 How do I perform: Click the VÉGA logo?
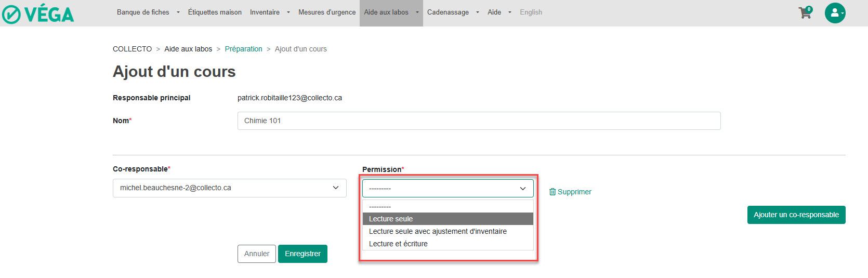[38, 14]
